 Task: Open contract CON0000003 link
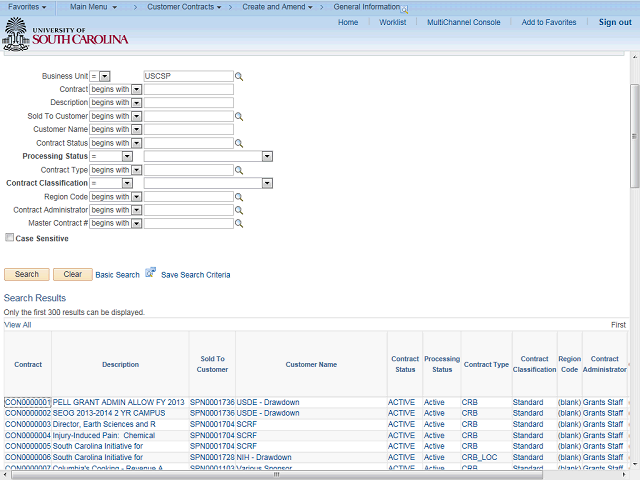[x=28, y=424]
